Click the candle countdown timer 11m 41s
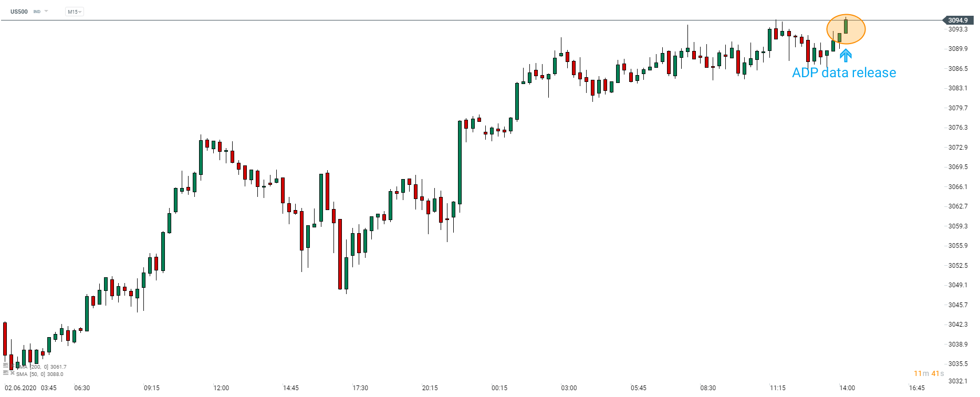 coord(929,373)
